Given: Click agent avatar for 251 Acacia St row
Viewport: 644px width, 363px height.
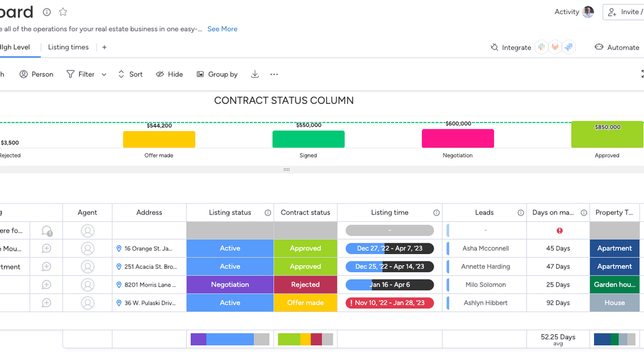Looking at the screenshot, I should pos(87,267).
